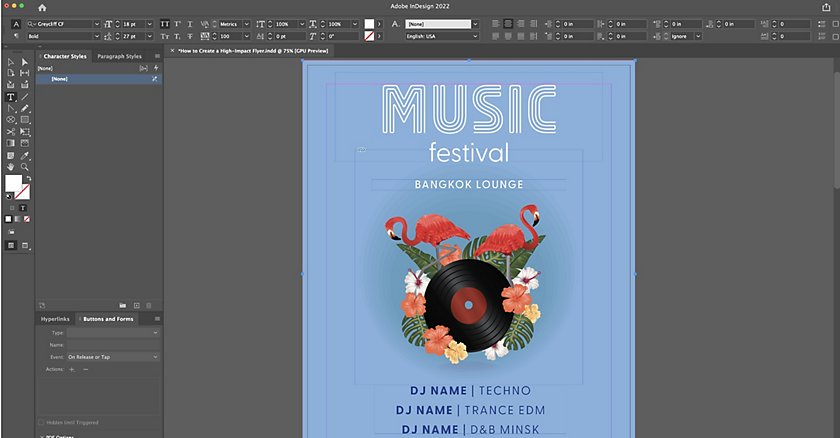This screenshot has height=438, width=840.
Task: Switch to the Paragraph Styles tab
Action: pyautogui.click(x=119, y=56)
